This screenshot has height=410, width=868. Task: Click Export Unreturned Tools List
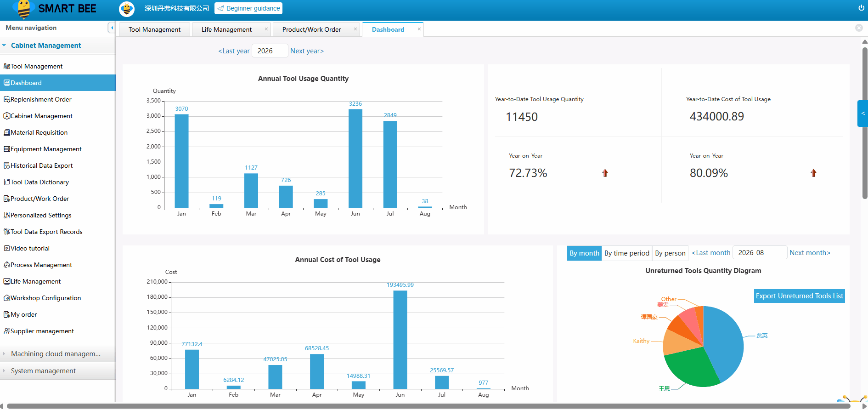click(800, 296)
